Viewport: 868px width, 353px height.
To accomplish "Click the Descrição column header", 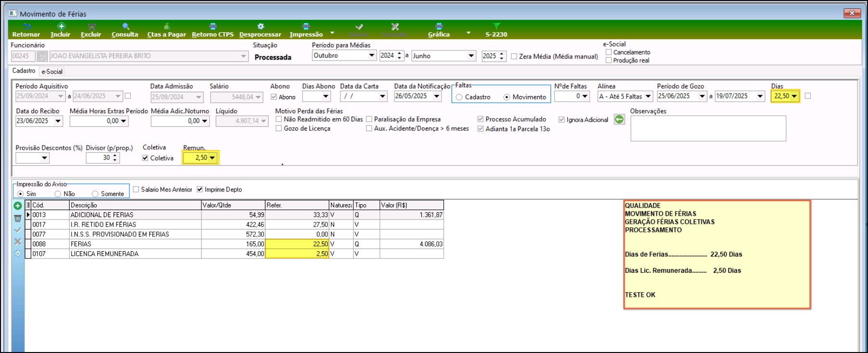I will tap(135, 205).
